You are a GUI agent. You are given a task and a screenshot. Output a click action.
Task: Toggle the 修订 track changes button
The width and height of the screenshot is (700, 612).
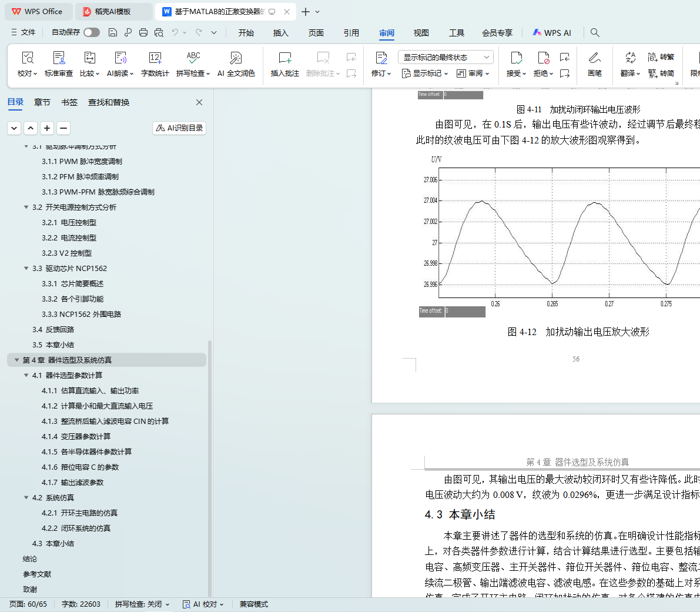381,58
